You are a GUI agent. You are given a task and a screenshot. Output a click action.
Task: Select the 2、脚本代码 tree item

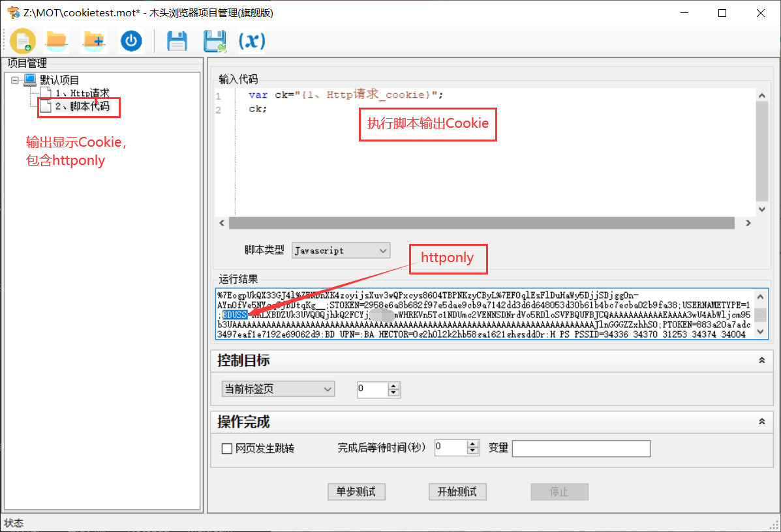[x=78, y=106]
